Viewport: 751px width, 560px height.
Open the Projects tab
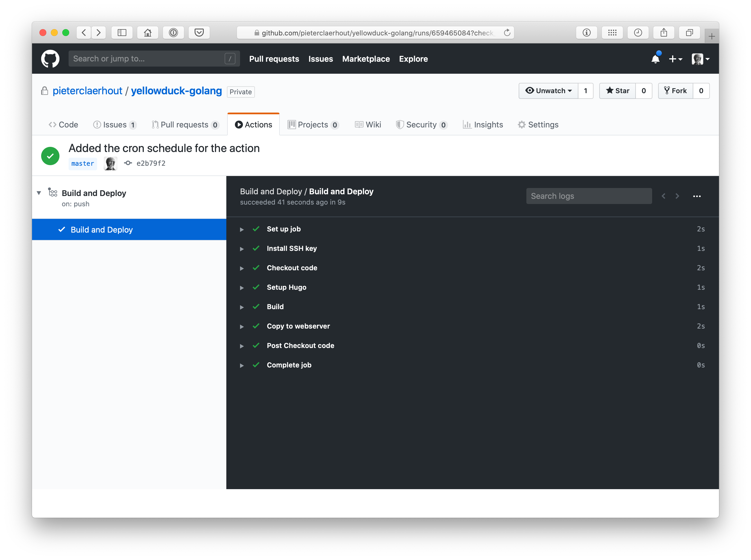click(313, 124)
